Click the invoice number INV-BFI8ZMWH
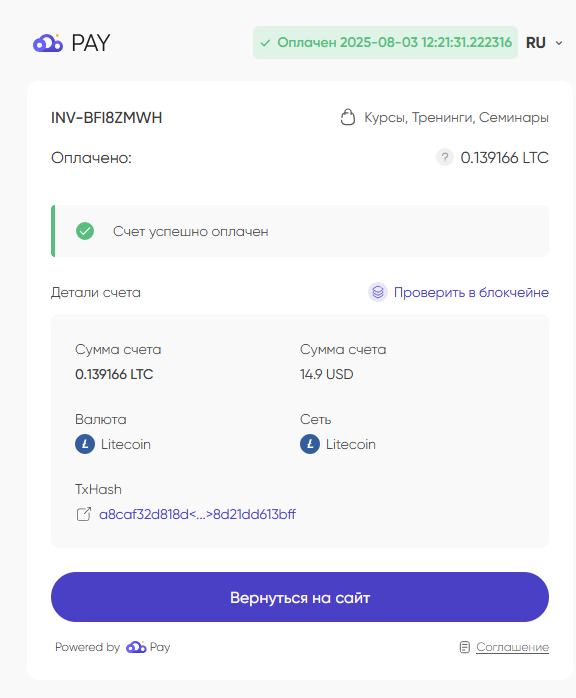The height and width of the screenshot is (698, 576). point(106,118)
